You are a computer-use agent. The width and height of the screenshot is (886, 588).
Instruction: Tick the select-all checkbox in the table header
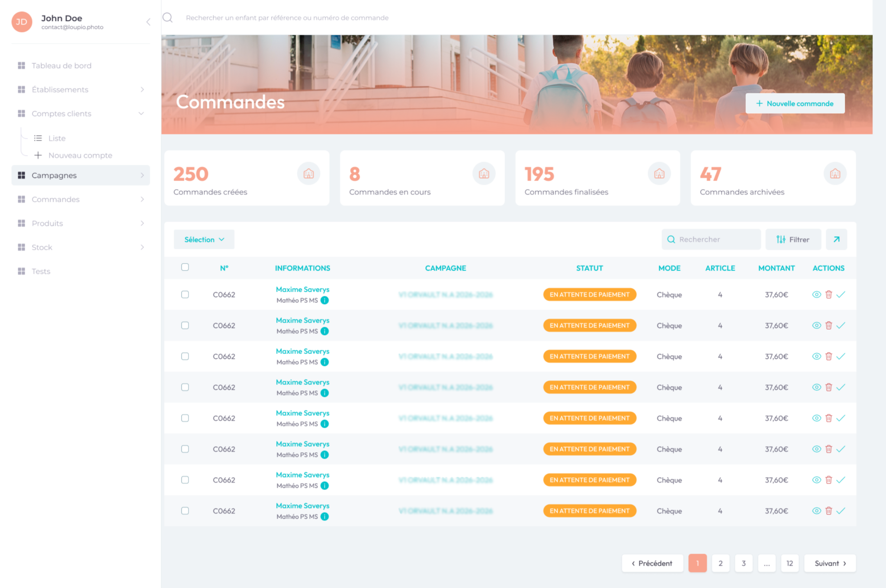coord(185,267)
